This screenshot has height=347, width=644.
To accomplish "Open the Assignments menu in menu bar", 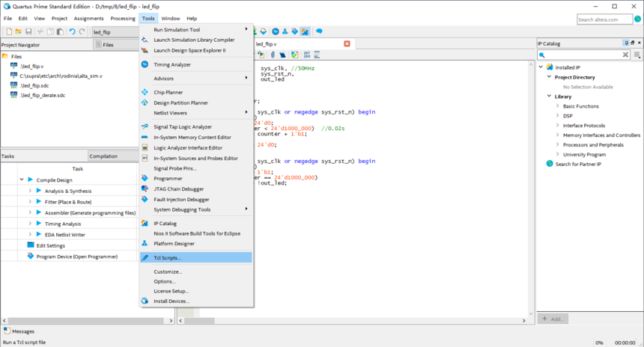I will coord(88,19).
